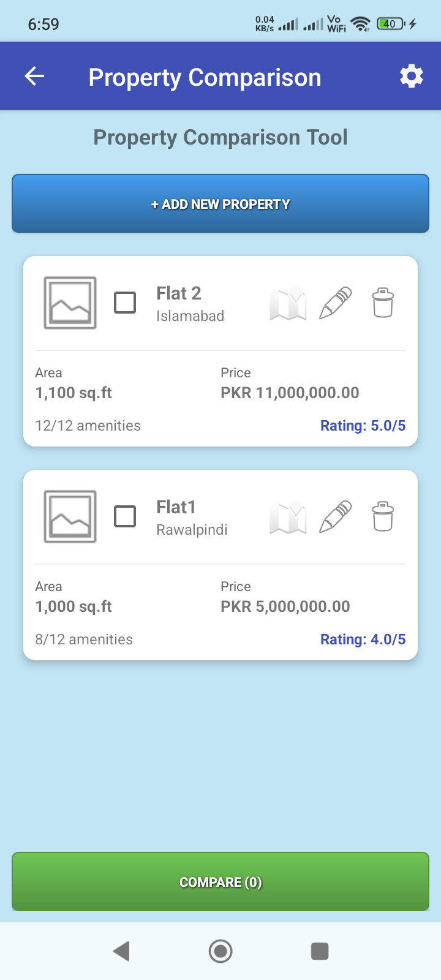The height and width of the screenshot is (980, 441).
Task: Select Flat1 checkbox for comparison
Action: (125, 516)
